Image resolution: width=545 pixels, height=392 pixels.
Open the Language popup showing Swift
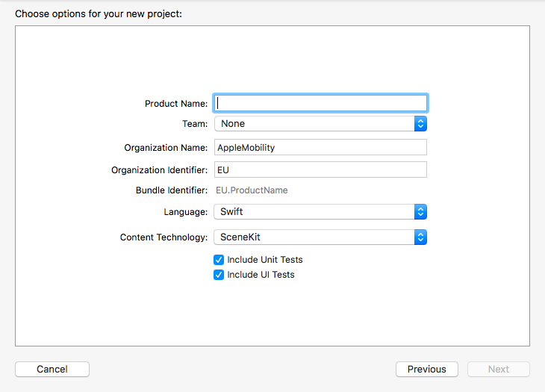coord(320,211)
